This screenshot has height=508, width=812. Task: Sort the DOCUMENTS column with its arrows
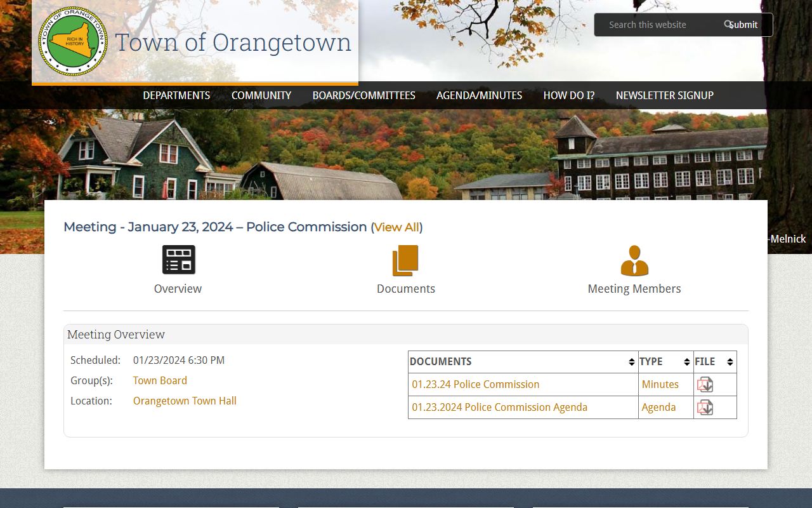[631, 362]
